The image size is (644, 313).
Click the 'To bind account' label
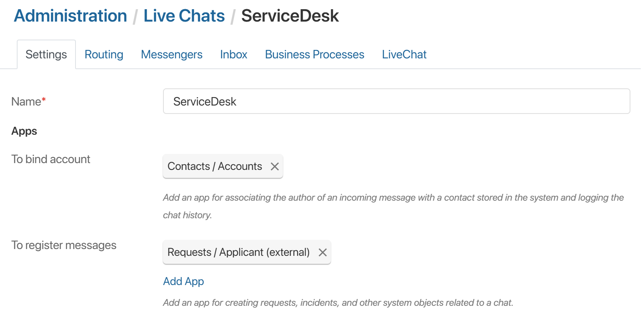pos(51,159)
